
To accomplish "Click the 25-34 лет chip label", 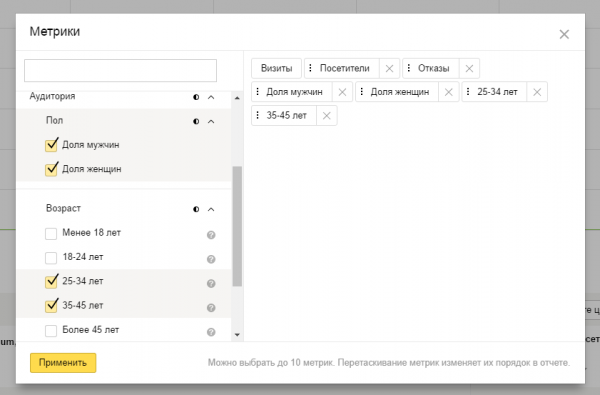I will point(497,92).
